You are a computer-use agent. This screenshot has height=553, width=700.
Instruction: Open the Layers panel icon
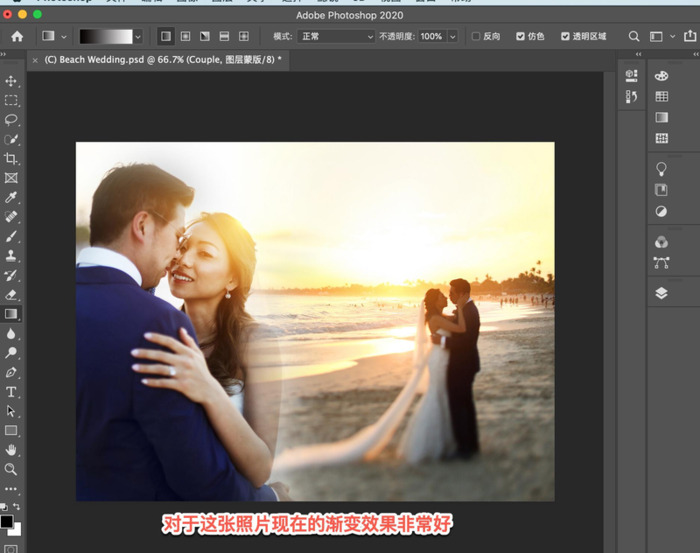[x=662, y=293]
